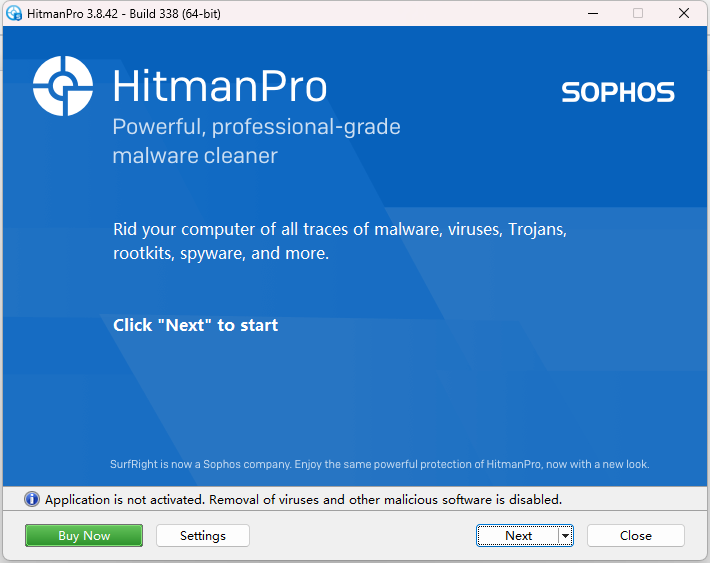Image resolution: width=710 pixels, height=563 pixels.
Task: Click the green Buy Now button
Action: pos(84,535)
